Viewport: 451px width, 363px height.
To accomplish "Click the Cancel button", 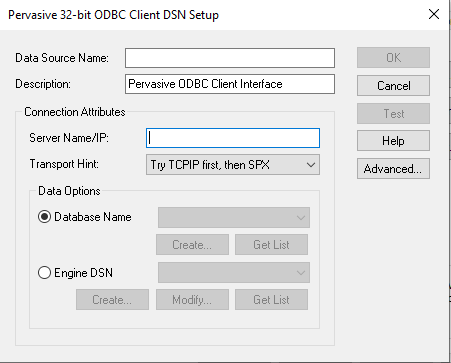I will [393, 86].
